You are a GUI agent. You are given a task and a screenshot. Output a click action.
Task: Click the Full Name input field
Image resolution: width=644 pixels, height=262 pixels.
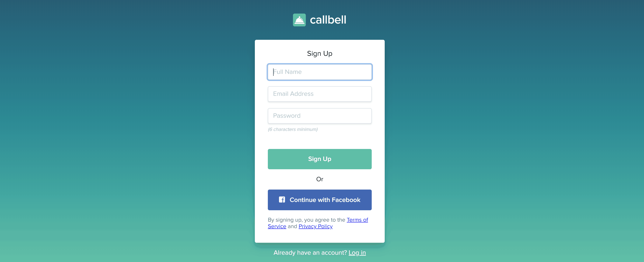click(x=320, y=72)
